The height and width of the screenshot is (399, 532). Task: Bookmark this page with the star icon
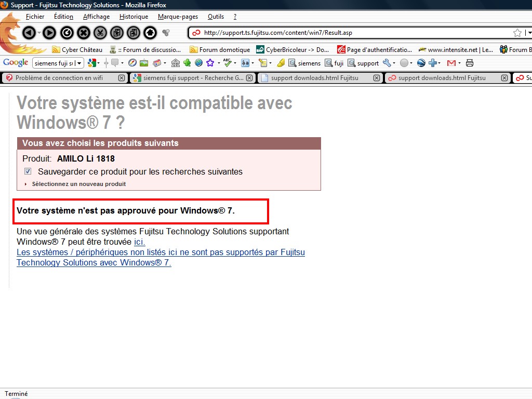(x=517, y=33)
